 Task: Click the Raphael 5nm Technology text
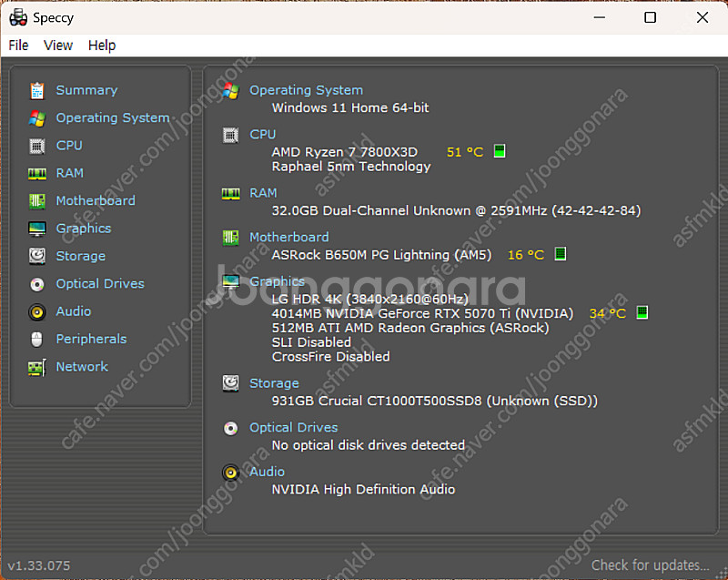pyautogui.click(x=351, y=167)
